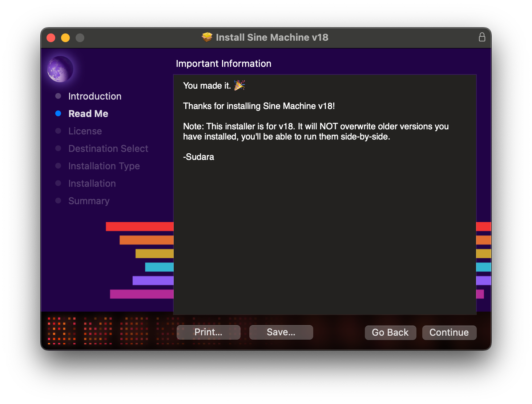Open the License step from the sidebar
The height and width of the screenshot is (404, 532).
pos(85,131)
